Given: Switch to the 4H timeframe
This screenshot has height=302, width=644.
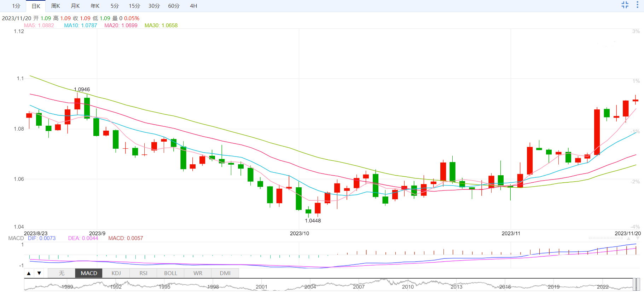Looking at the screenshot, I should coord(193,6).
